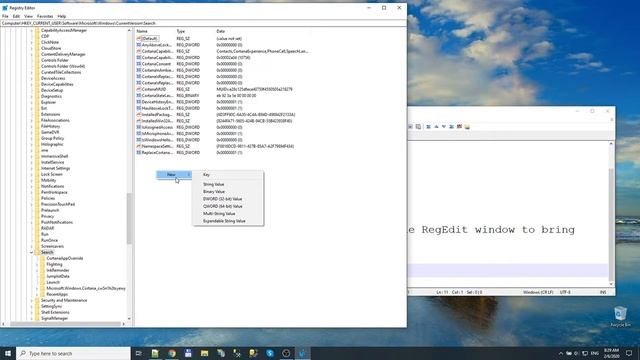
Task: Open File Explorer from the taskbar
Action: pyautogui.click(x=204, y=353)
